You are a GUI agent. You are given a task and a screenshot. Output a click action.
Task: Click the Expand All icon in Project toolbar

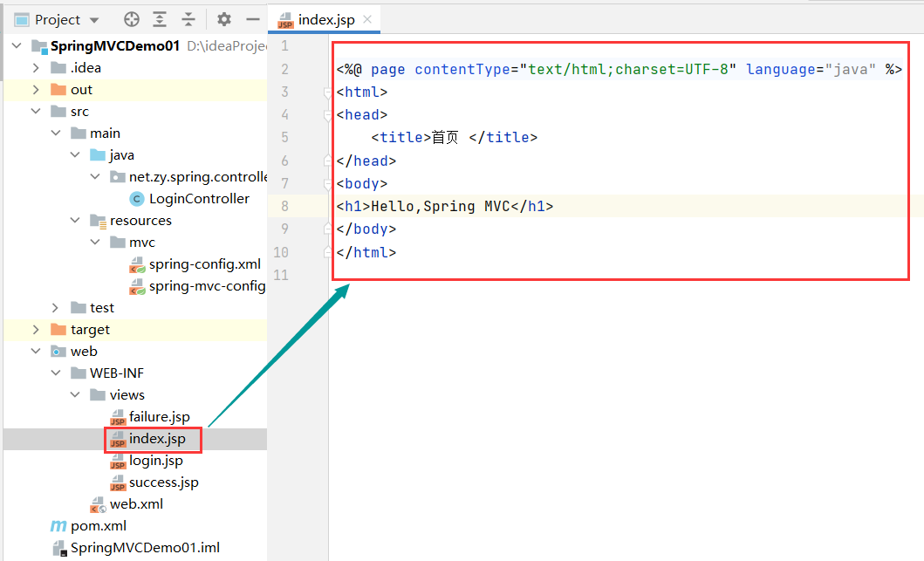(x=160, y=19)
